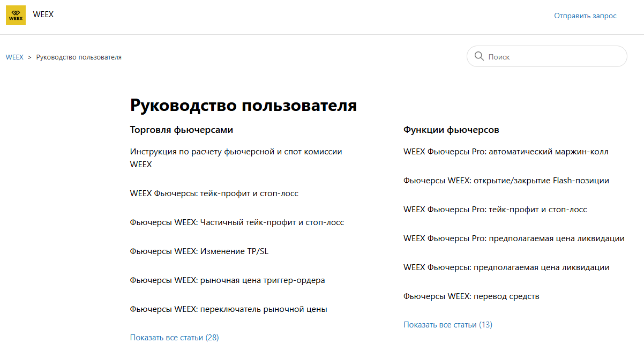The height and width of the screenshot is (358, 644).
Task: Click the Руководство пользователя page heading
Action: pos(243,105)
